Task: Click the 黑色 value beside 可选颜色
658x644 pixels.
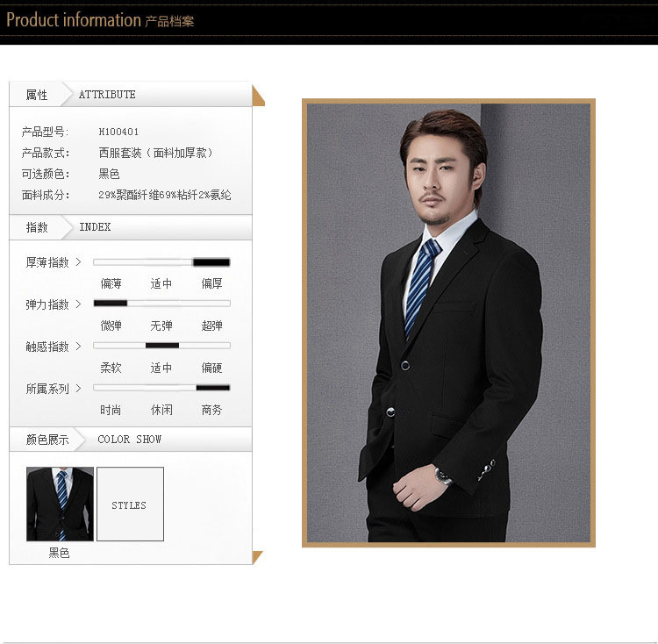Action: click(109, 174)
